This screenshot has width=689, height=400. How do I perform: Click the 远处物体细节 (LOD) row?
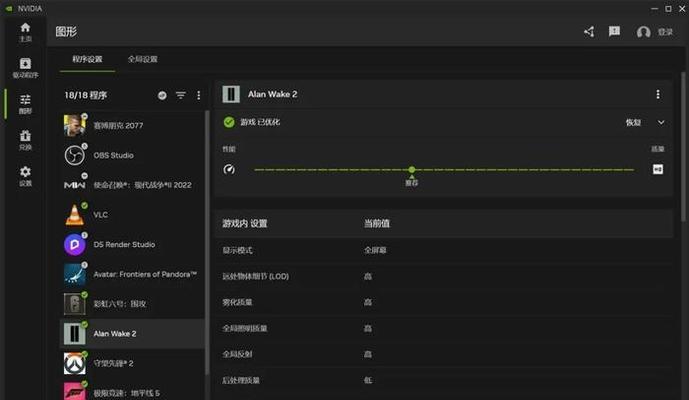pyautogui.click(x=444, y=276)
